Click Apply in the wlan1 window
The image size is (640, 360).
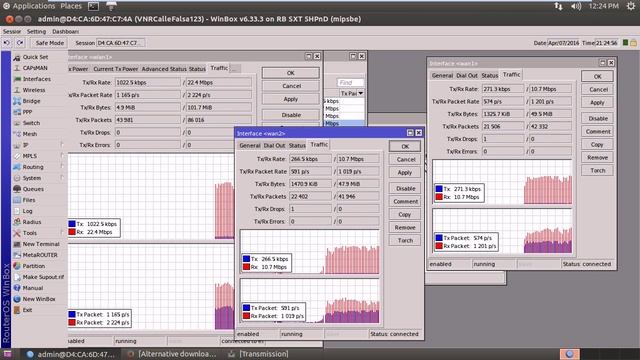(291, 99)
